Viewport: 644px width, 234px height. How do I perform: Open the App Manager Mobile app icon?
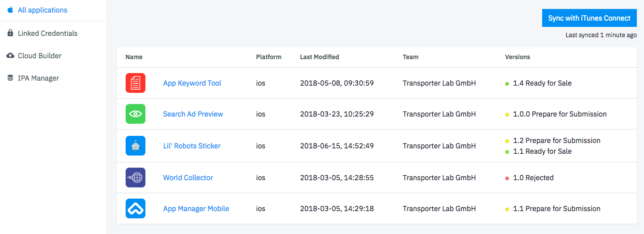(136, 208)
